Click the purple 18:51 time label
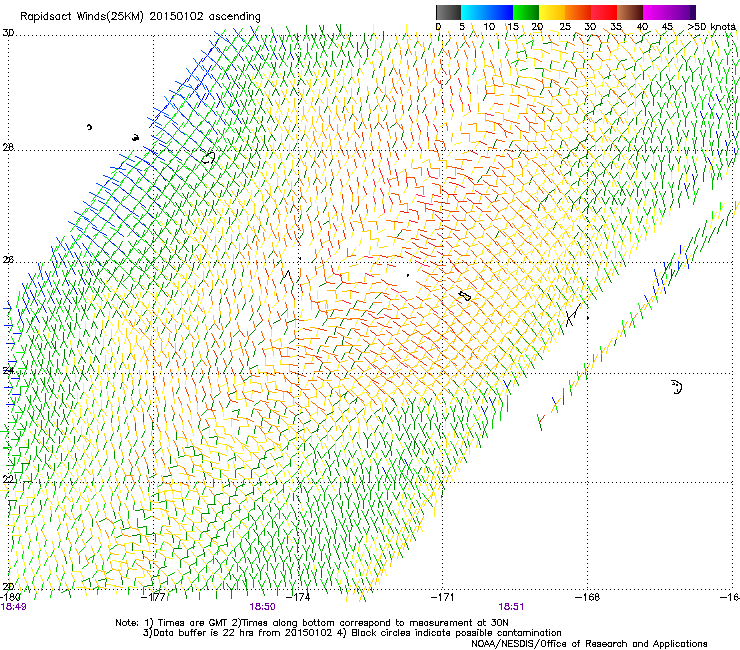This screenshot has width=740, height=650. click(511, 607)
